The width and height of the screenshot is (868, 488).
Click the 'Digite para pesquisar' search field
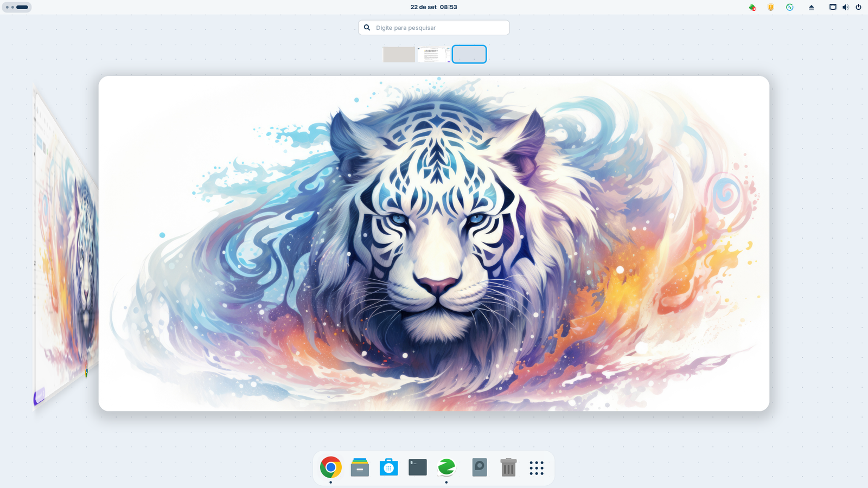click(434, 28)
